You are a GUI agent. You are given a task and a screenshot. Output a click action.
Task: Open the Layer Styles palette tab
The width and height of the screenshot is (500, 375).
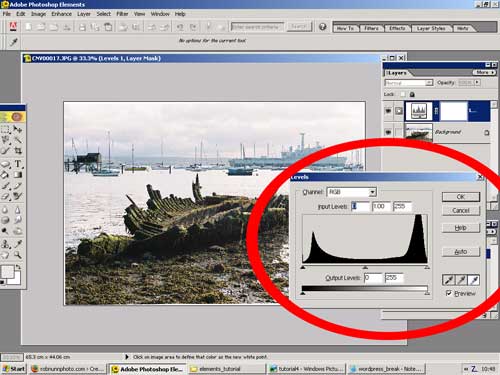tap(431, 28)
